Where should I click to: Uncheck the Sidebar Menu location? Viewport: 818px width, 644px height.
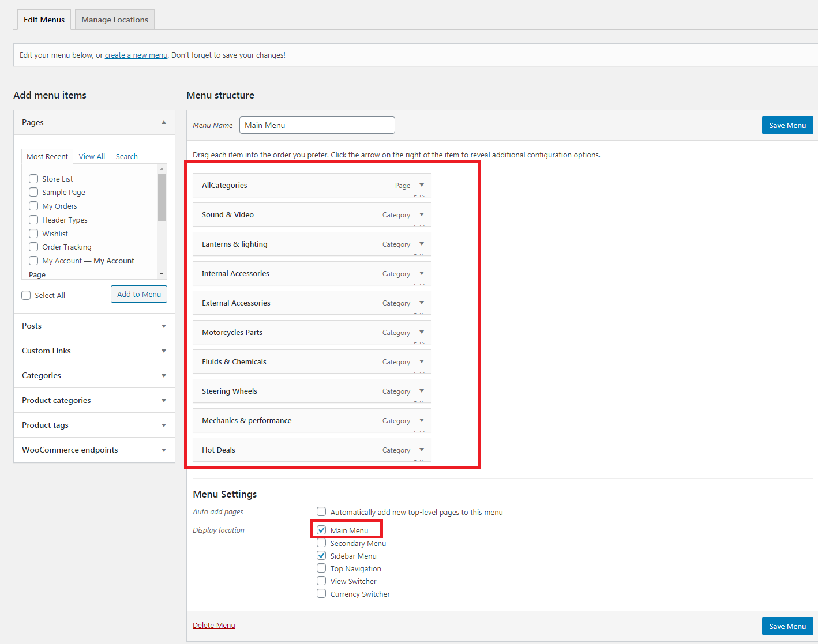point(321,556)
